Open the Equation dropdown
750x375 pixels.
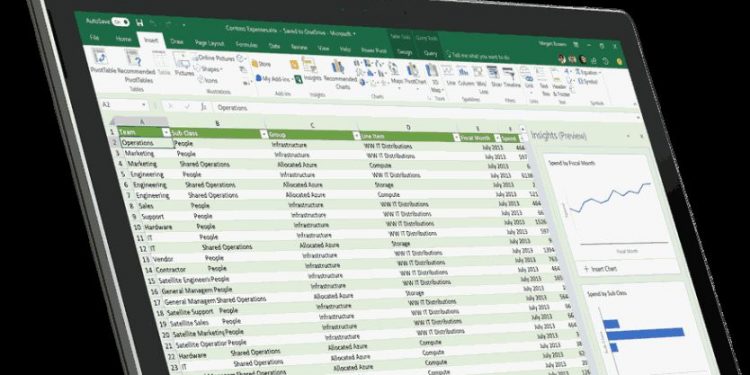point(588,72)
